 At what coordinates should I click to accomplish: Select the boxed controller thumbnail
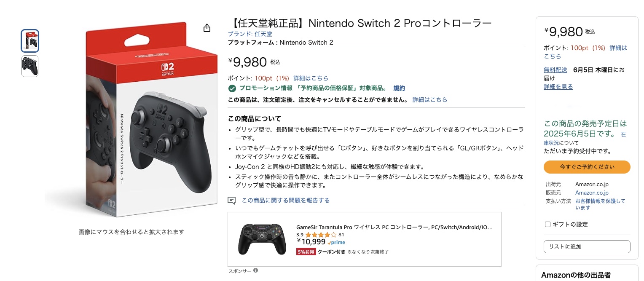click(30, 41)
